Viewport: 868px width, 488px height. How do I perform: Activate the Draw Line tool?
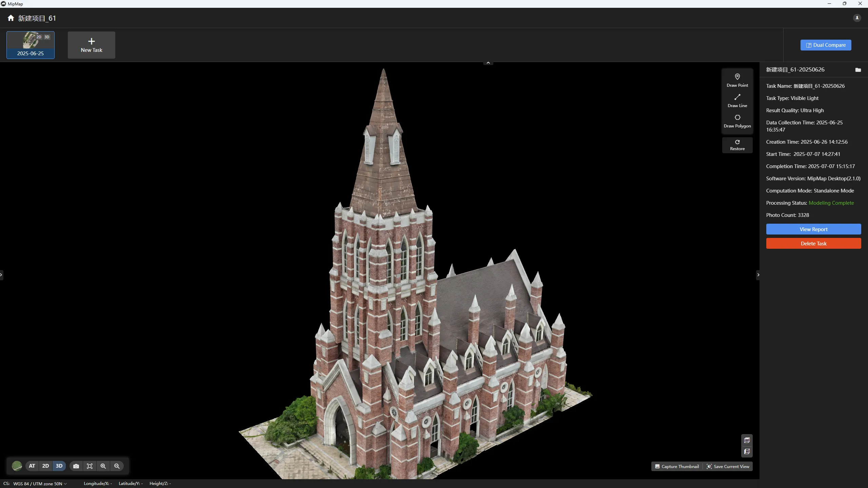pos(737,100)
